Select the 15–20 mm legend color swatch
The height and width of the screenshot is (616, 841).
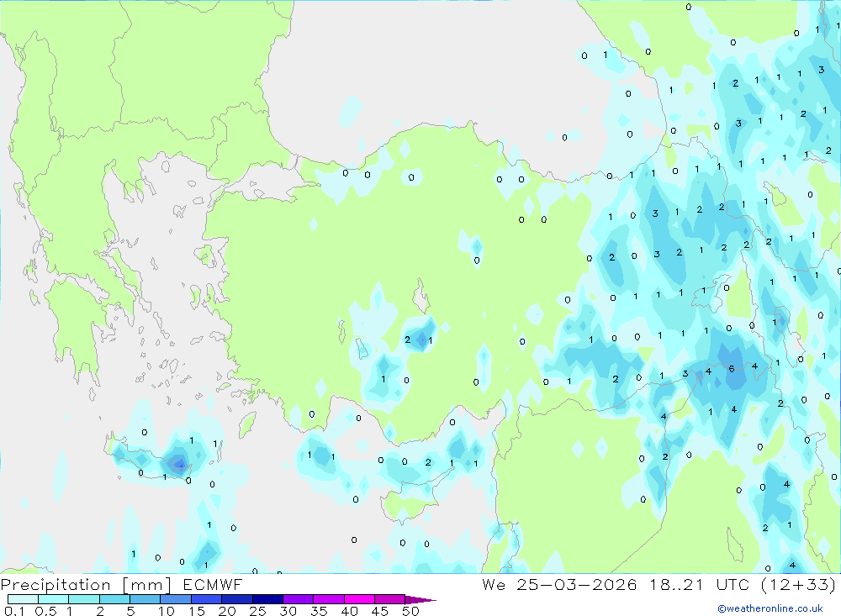tap(207, 599)
